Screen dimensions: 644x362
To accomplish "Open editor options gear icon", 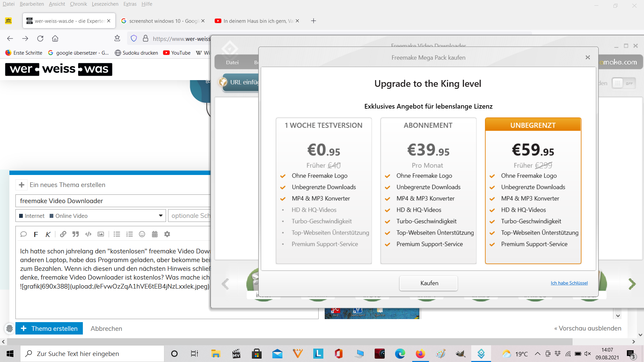I will click(167, 234).
